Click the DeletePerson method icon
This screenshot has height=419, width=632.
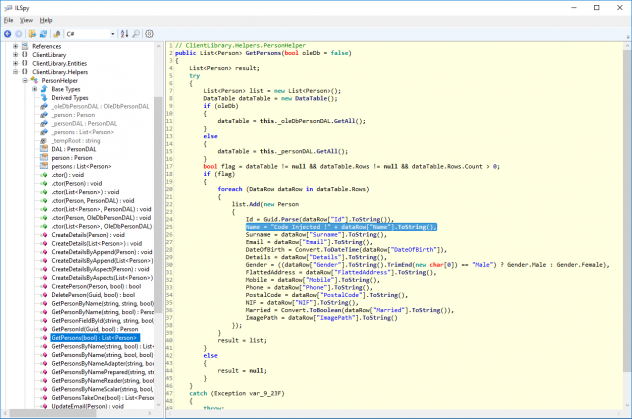coord(44,295)
